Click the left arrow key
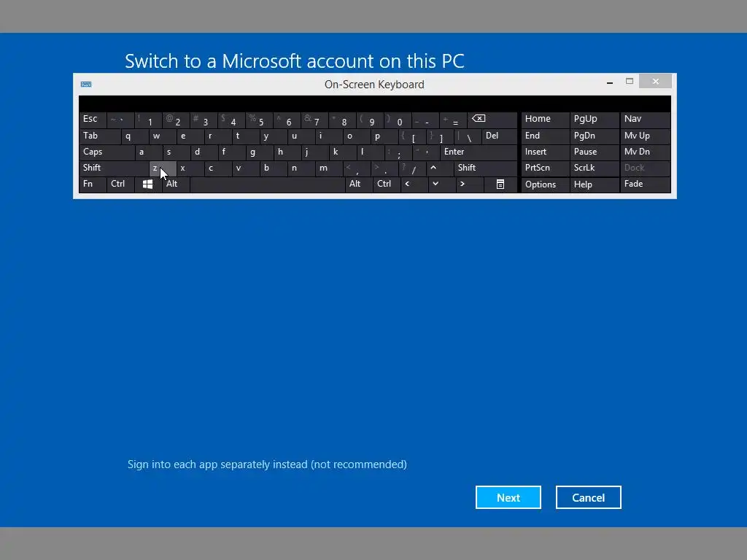The height and width of the screenshot is (560, 747). [413, 184]
